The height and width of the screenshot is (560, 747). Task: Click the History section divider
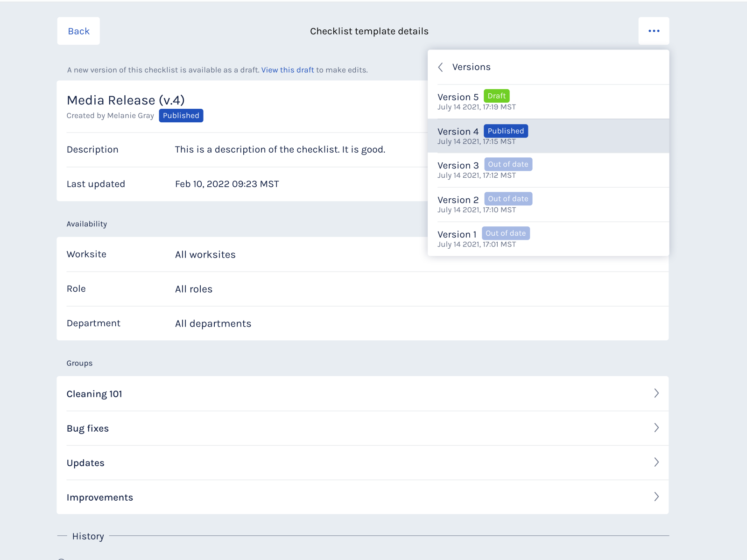coord(88,536)
